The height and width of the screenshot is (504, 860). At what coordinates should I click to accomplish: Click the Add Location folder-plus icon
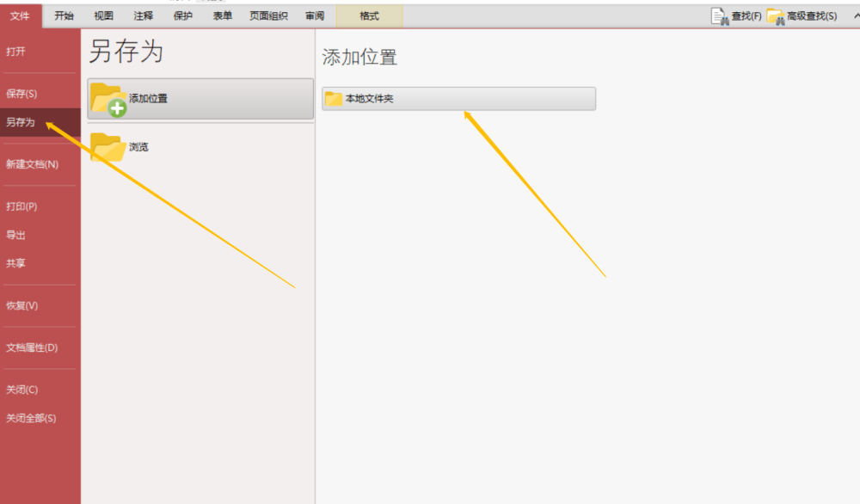click(x=108, y=99)
